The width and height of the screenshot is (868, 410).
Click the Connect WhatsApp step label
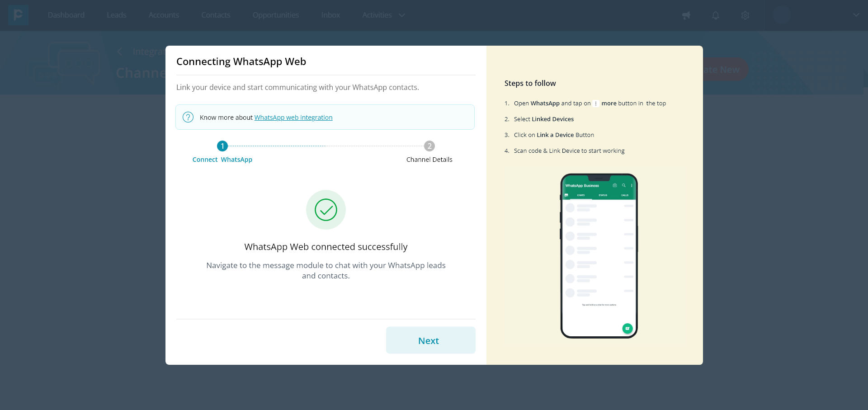(x=222, y=160)
